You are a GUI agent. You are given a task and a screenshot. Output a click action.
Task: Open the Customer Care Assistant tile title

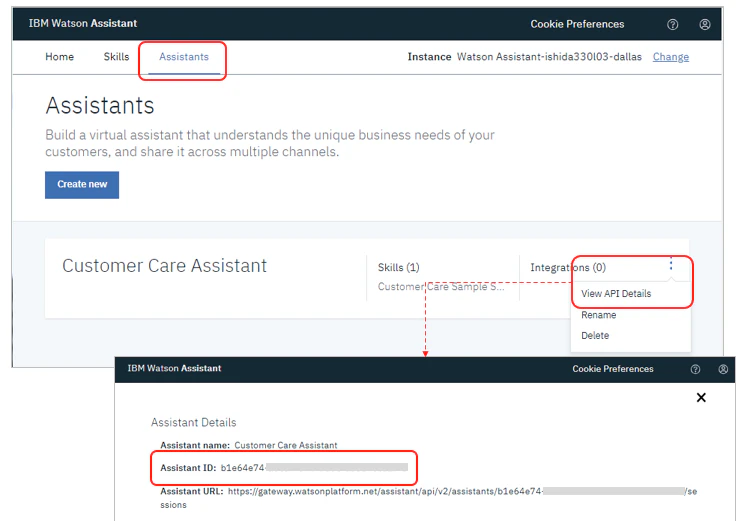(x=164, y=266)
